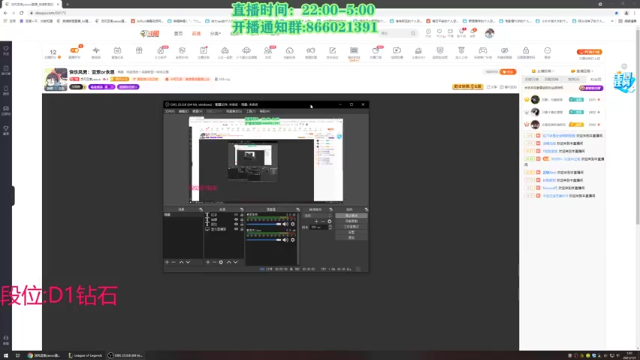Click the Settings button in OBS controls

351,232
